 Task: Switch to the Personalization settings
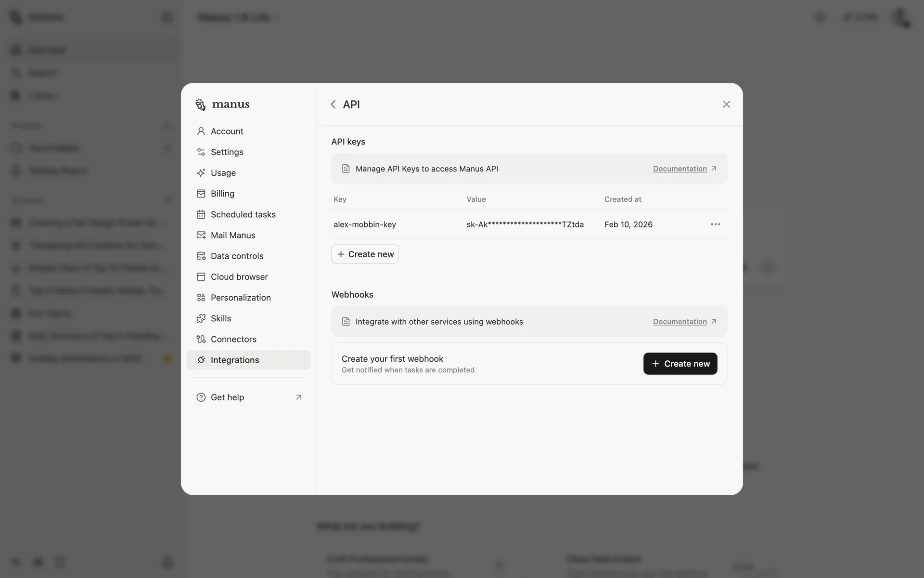click(x=241, y=298)
